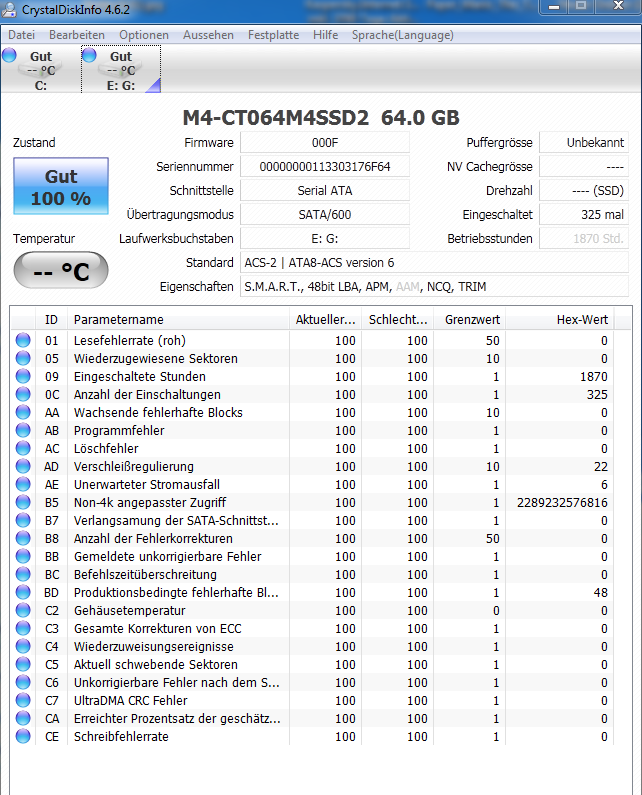Click hex value 1870 in Eingeschaltete Stunden
This screenshot has height=795, width=642.
click(594, 376)
